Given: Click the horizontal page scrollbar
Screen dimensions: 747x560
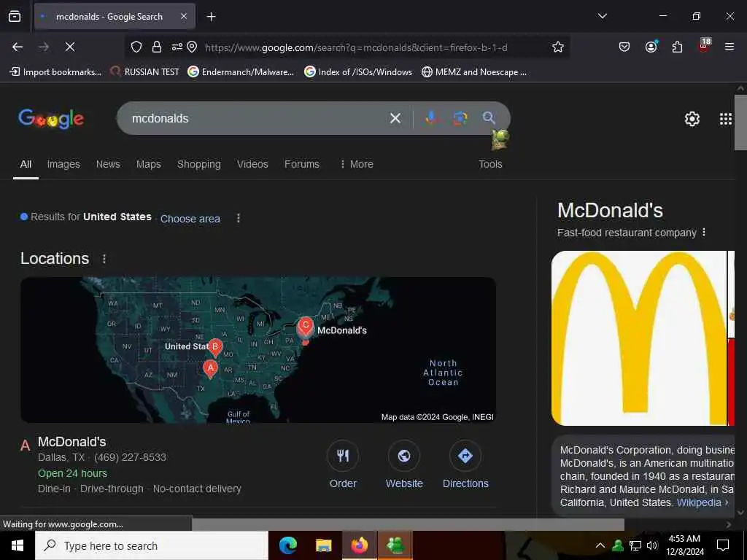Looking at the screenshot, I should click(x=408, y=524).
